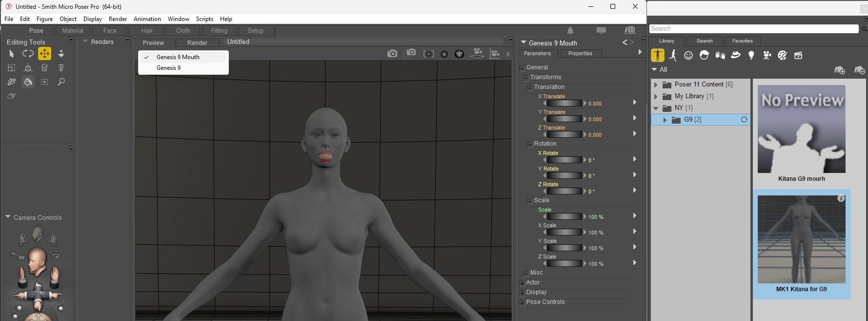
Task: Switch to the Material room tab
Action: coord(73,30)
